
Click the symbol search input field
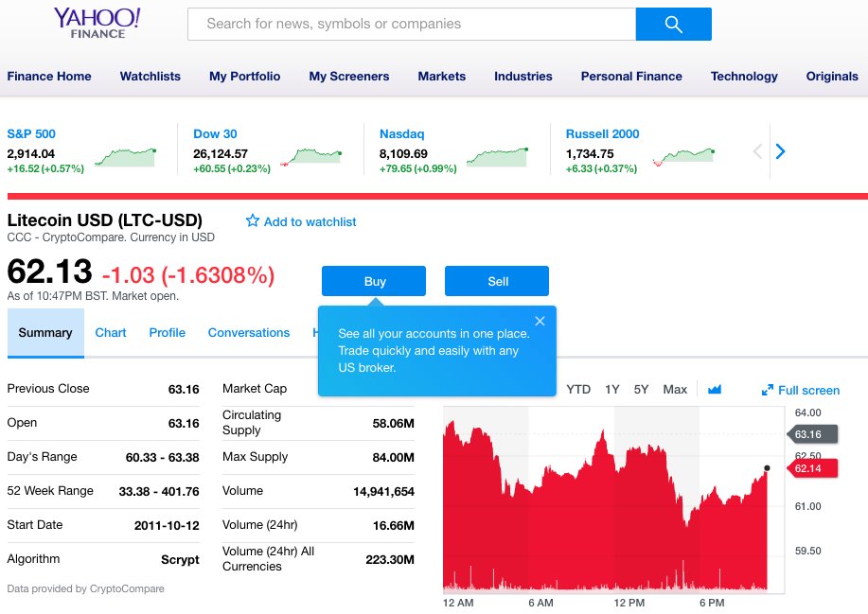[x=407, y=24]
